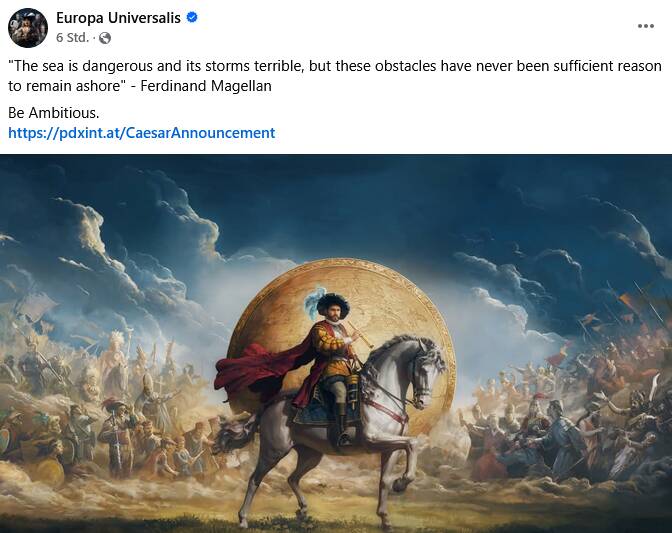
Task: Open the pdxint.at CaesarAnnouncement link
Action: click(141, 133)
